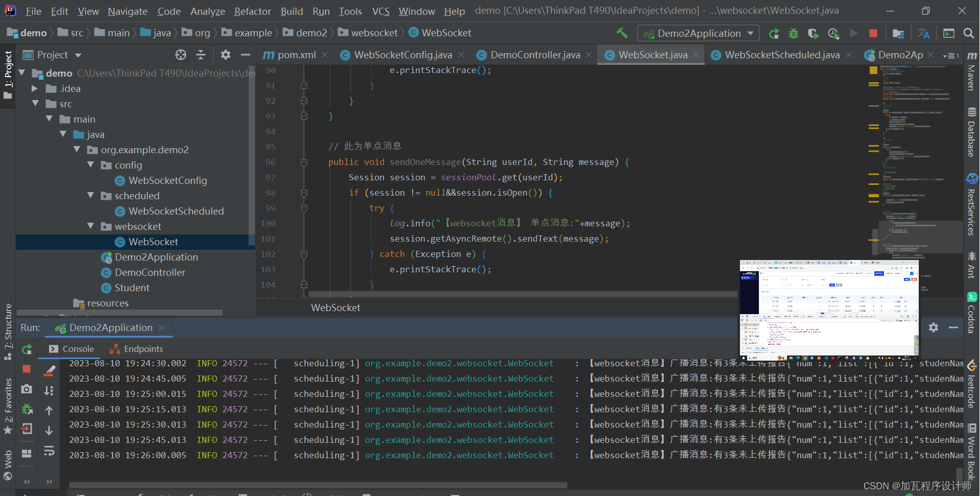Open Search Everywhere magnifier icon
This screenshot has width=980, height=496.
coord(968,34)
